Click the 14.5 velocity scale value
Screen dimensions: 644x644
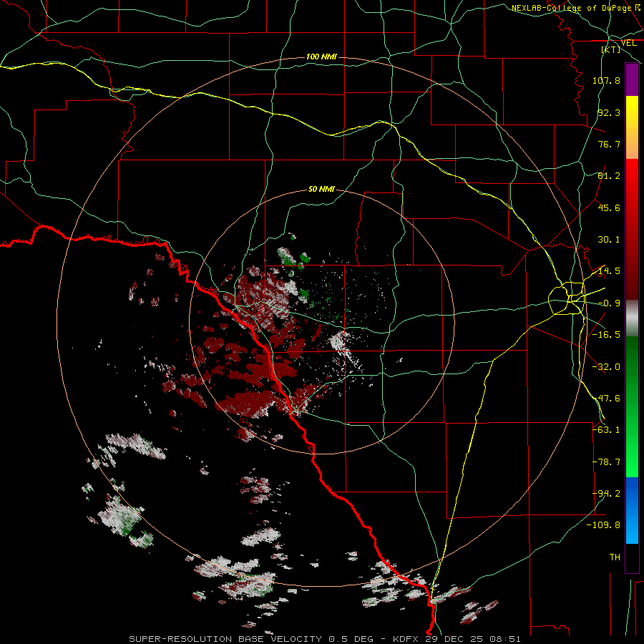609,271
